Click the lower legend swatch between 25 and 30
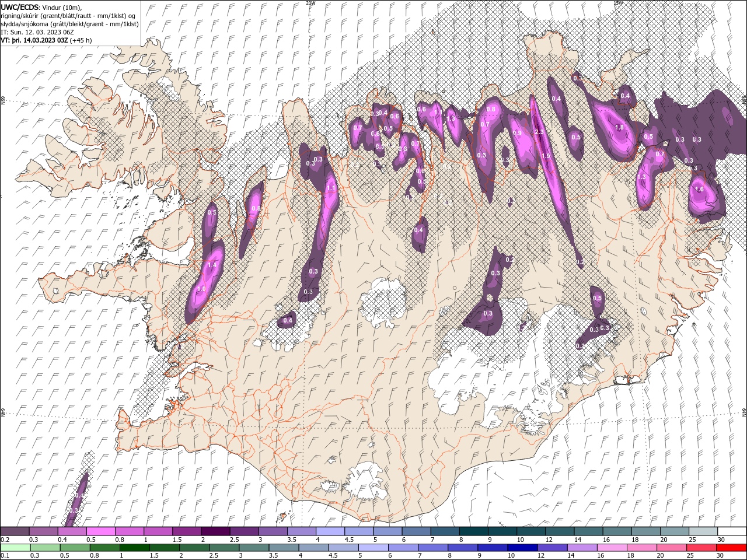The height and width of the screenshot is (560, 747). tap(701, 548)
